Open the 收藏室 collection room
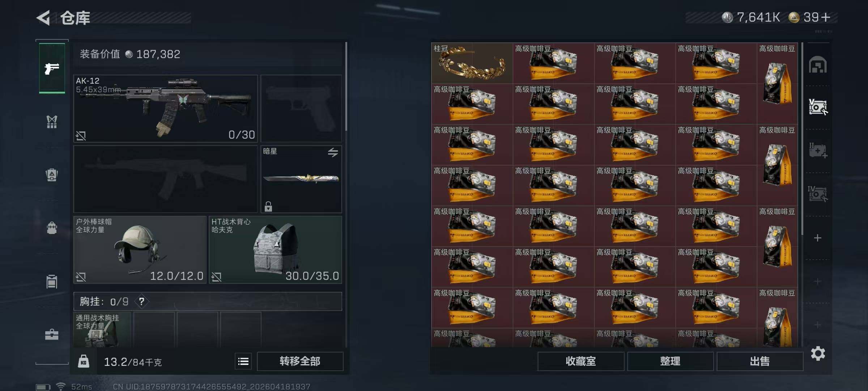 pos(581,361)
